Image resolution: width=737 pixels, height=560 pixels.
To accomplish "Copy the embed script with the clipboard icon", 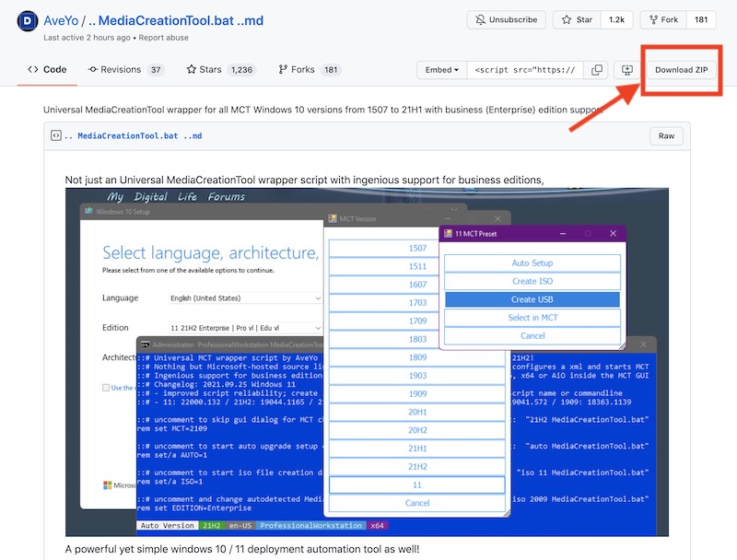I will (596, 70).
